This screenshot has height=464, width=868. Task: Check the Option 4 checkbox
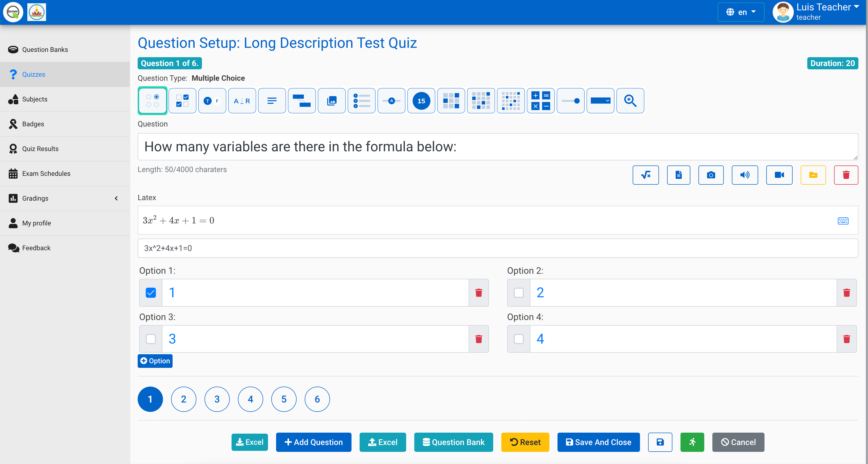(x=519, y=339)
